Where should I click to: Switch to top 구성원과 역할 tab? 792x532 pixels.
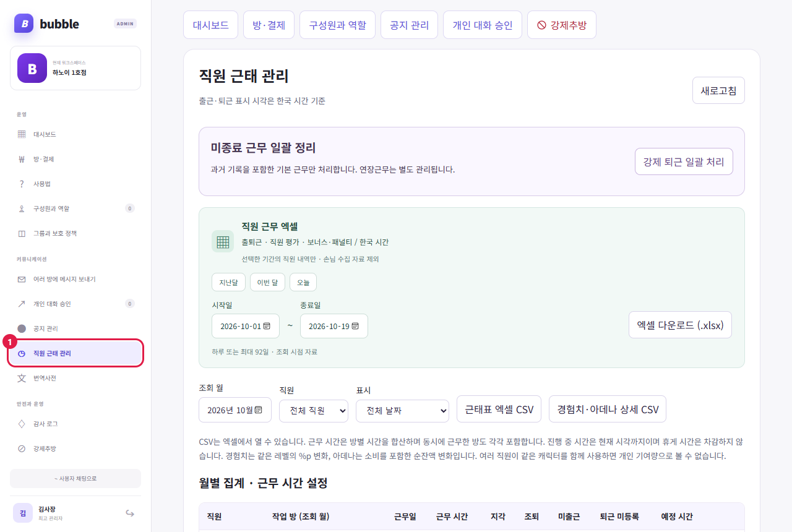click(x=337, y=25)
